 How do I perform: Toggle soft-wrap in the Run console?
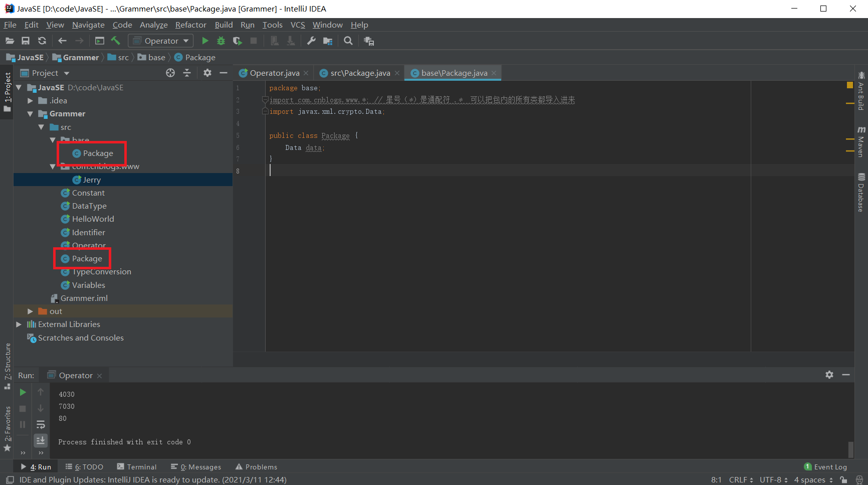pos(41,425)
